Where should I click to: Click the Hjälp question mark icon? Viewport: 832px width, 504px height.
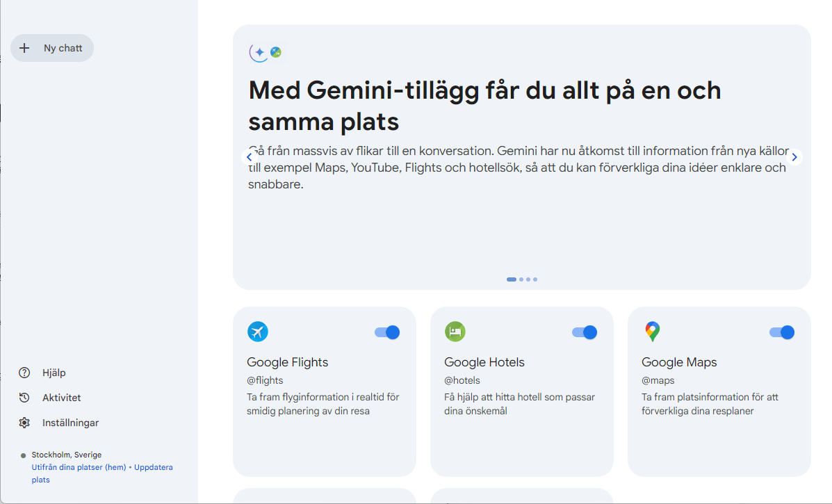coord(24,373)
